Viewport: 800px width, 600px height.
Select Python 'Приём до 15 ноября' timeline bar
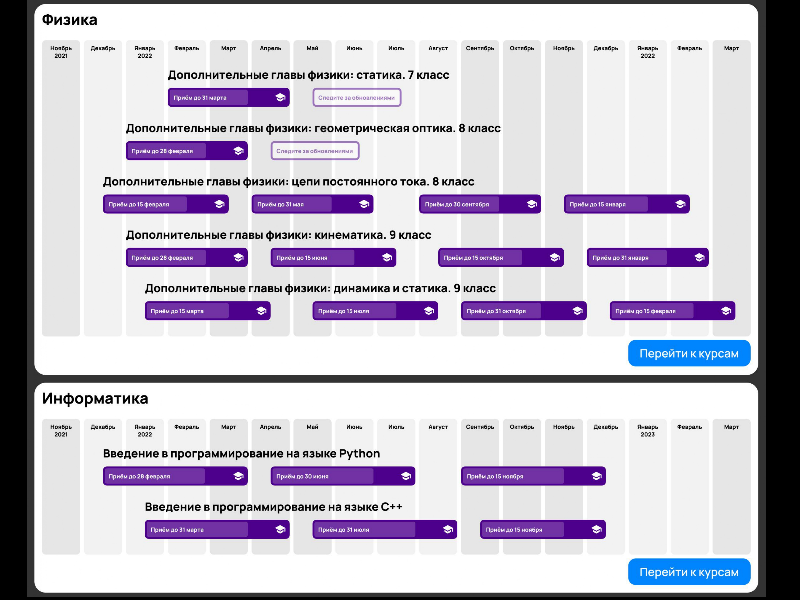[533, 476]
